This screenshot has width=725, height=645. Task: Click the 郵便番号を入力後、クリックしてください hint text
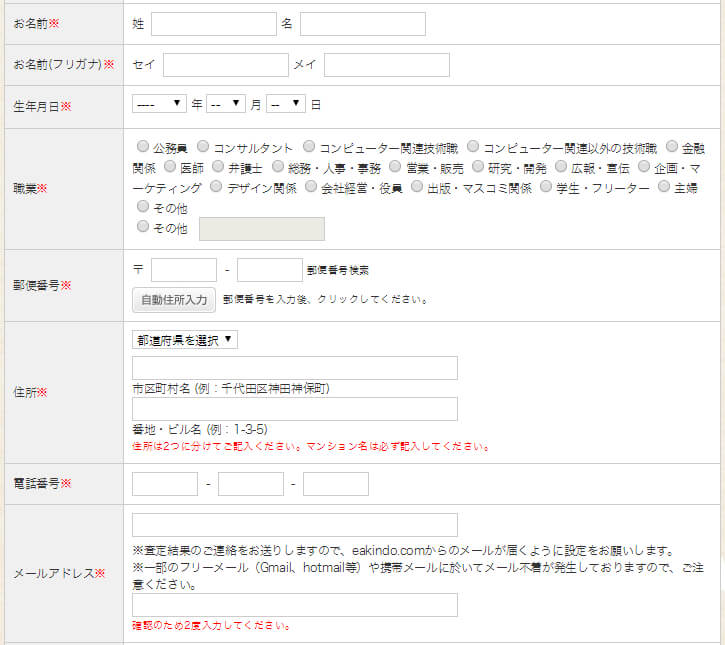pyautogui.click(x=326, y=300)
